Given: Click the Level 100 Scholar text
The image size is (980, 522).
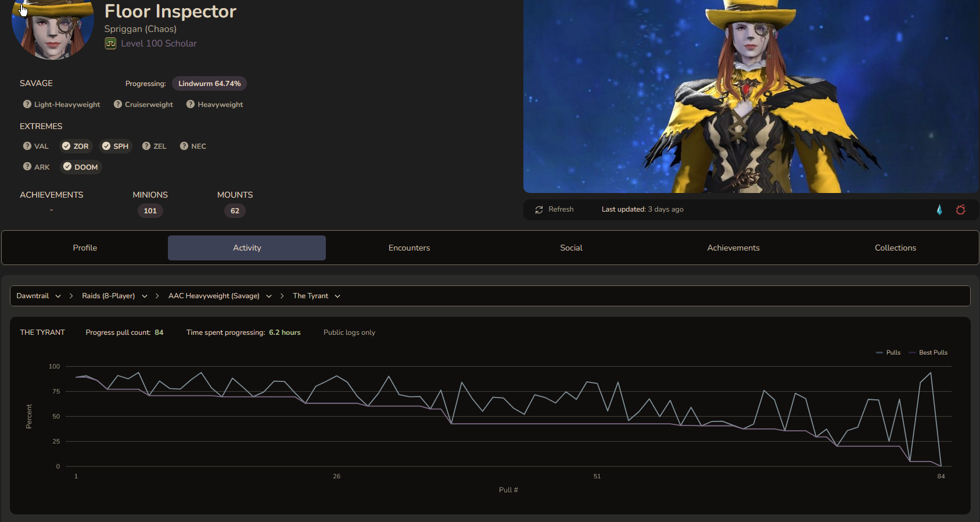Looking at the screenshot, I should 159,44.
